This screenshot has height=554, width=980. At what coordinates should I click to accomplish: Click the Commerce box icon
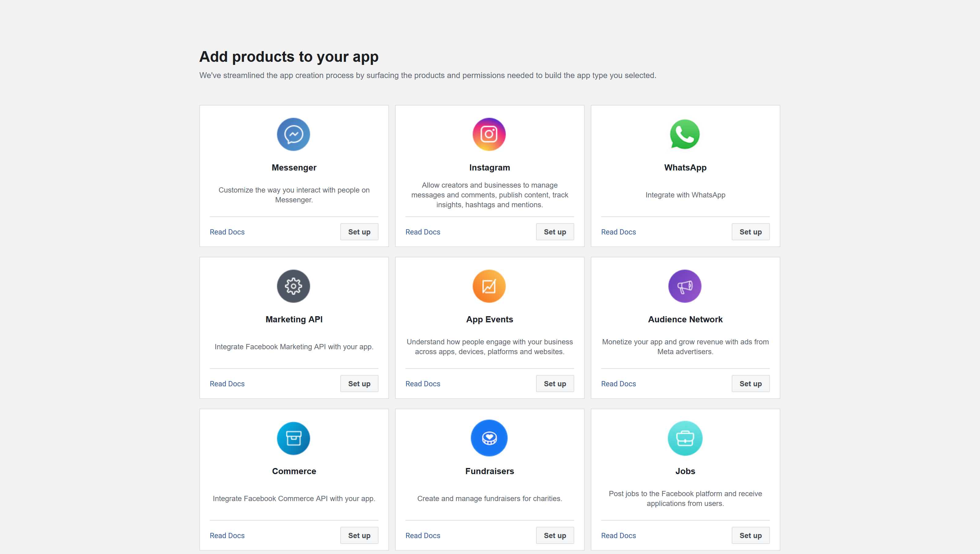tap(293, 438)
